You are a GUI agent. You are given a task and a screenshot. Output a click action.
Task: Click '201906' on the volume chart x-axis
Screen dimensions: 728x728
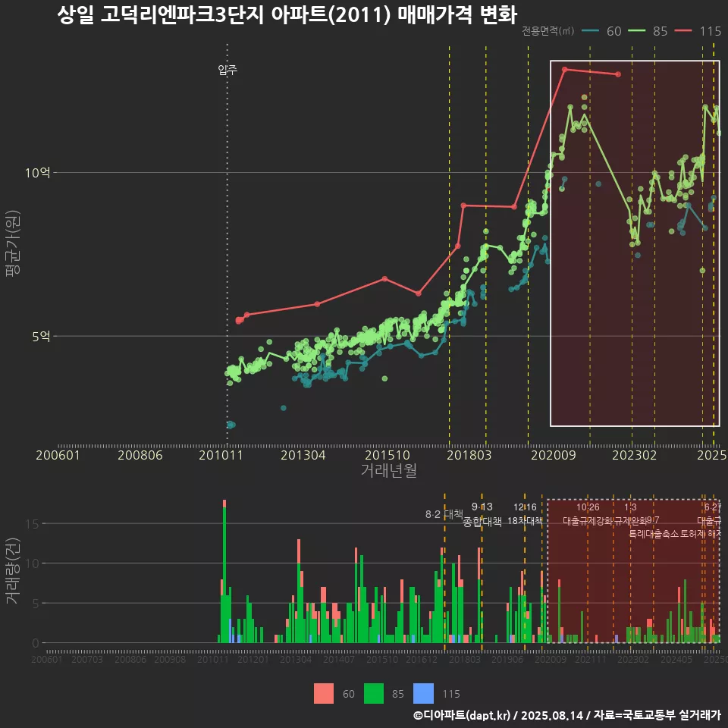point(507,659)
